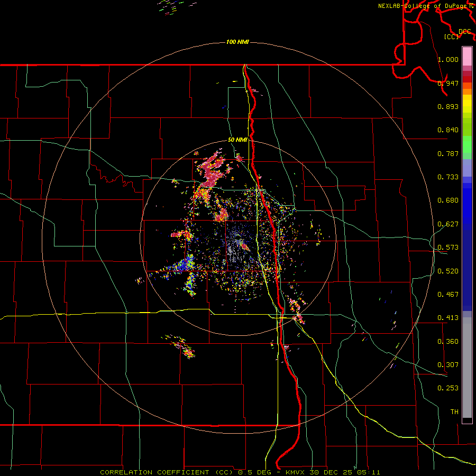Select the 0.307 scale value

tap(448, 365)
